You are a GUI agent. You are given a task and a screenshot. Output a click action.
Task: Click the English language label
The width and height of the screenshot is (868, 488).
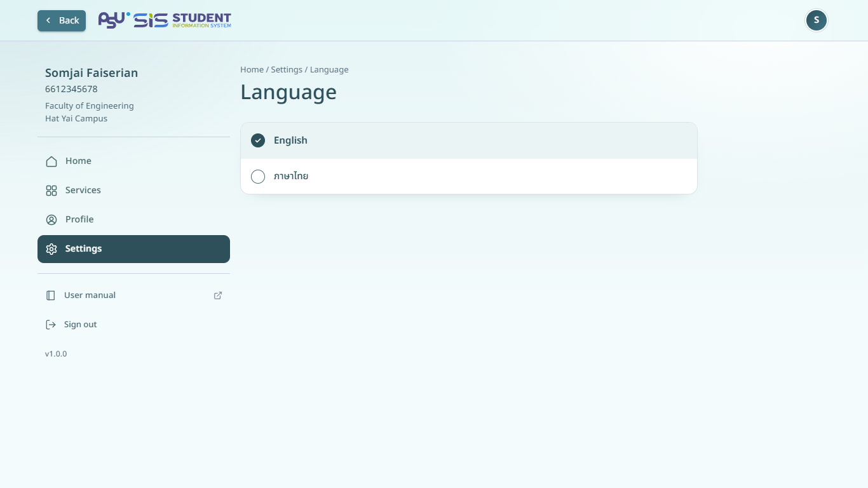pyautogui.click(x=290, y=140)
